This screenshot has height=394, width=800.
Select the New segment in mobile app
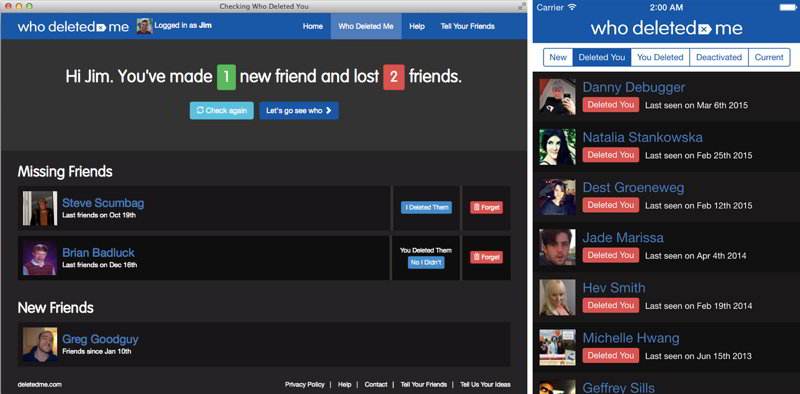coord(558,57)
